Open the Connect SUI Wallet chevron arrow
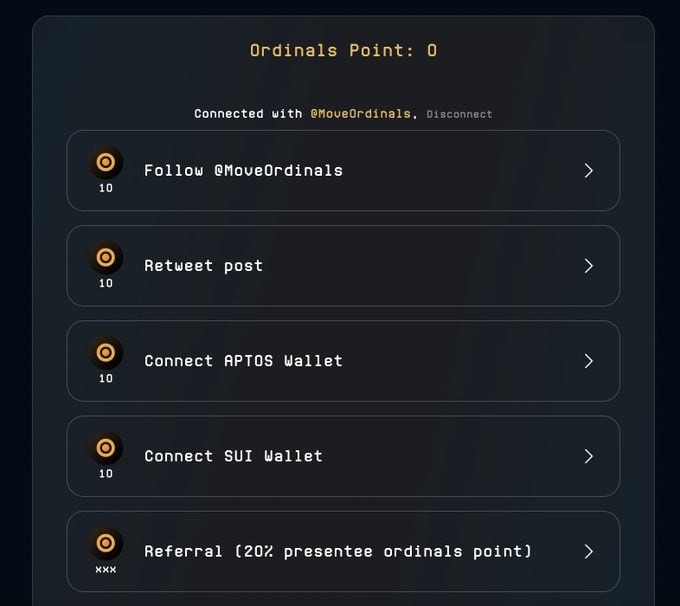Image resolution: width=680 pixels, height=606 pixels. click(x=588, y=456)
